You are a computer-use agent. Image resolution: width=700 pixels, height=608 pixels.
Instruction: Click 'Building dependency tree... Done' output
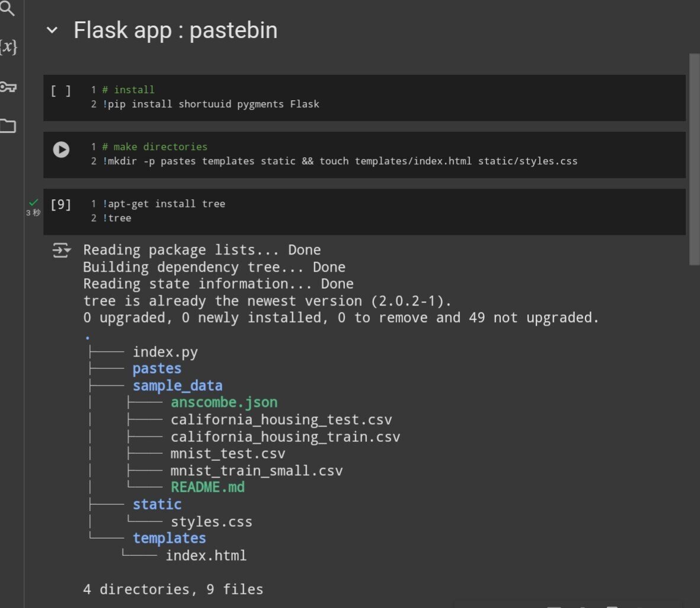click(x=215, y=267)
